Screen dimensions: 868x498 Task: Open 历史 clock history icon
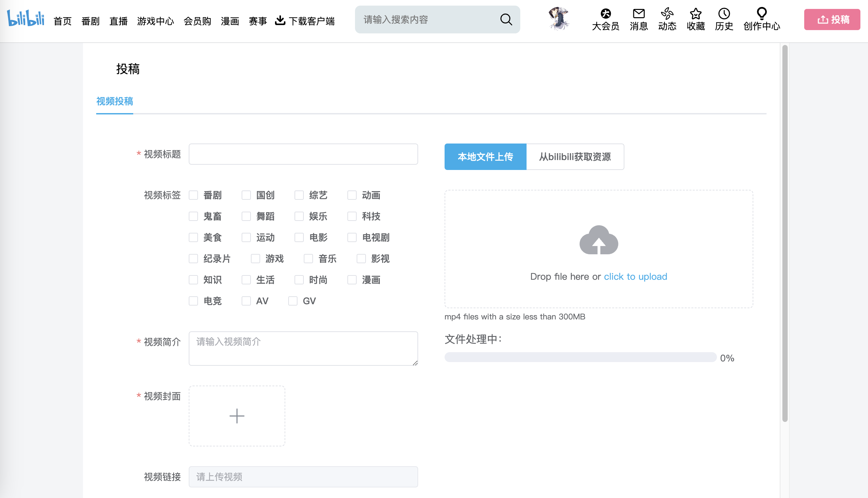coord(724,14)
